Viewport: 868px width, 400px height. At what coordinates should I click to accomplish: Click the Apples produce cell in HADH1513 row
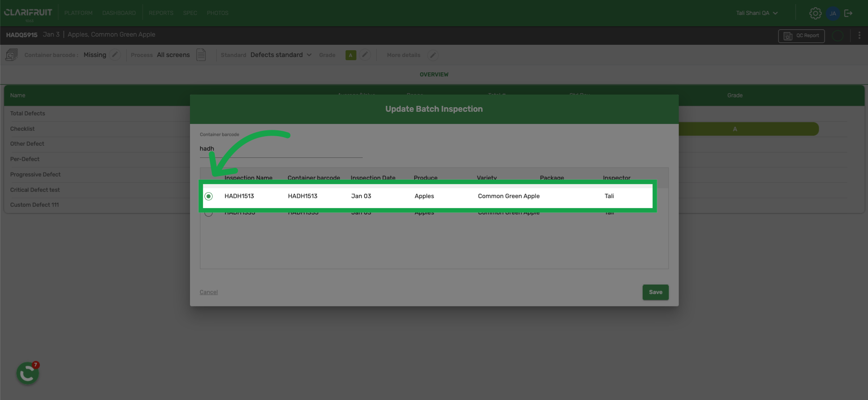click(x=424, y=196)
